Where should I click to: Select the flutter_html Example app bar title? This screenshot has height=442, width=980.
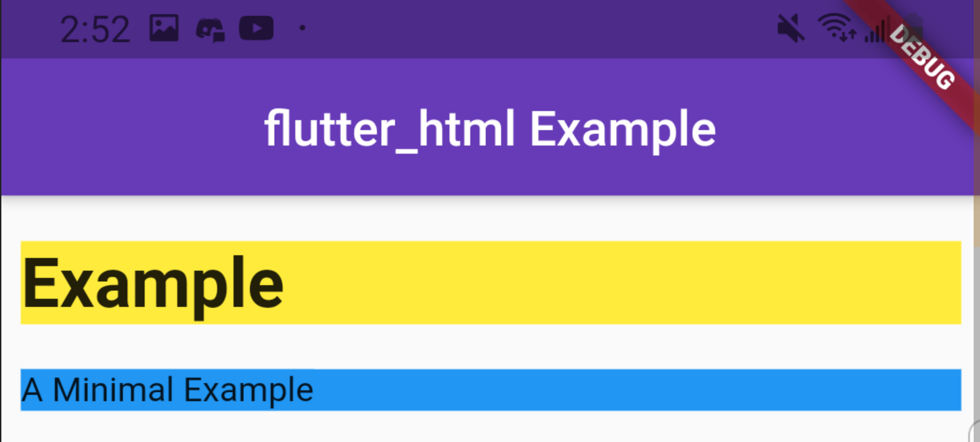tap(489, 128)
